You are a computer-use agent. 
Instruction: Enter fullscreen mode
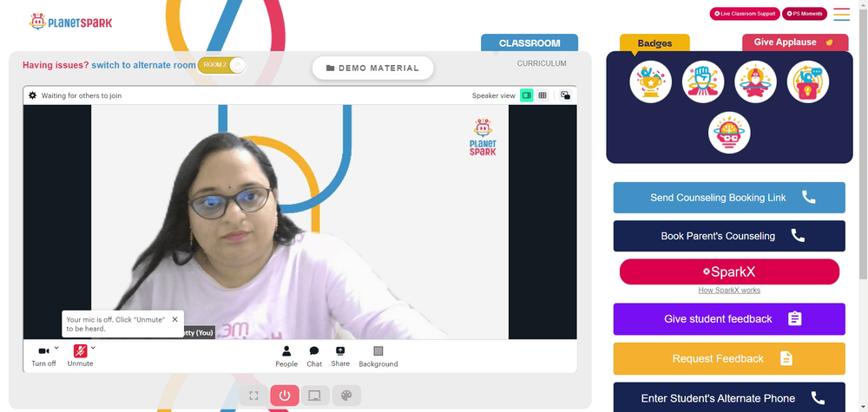click(254, 396)
